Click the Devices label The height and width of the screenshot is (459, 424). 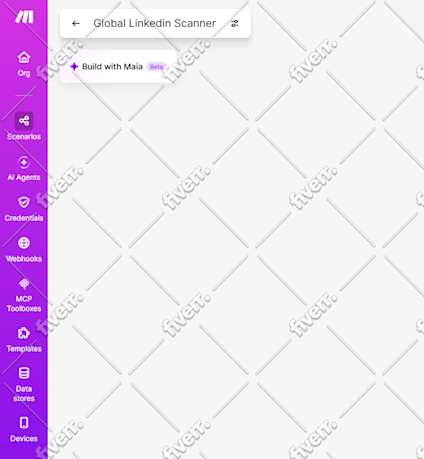(24, 438)
